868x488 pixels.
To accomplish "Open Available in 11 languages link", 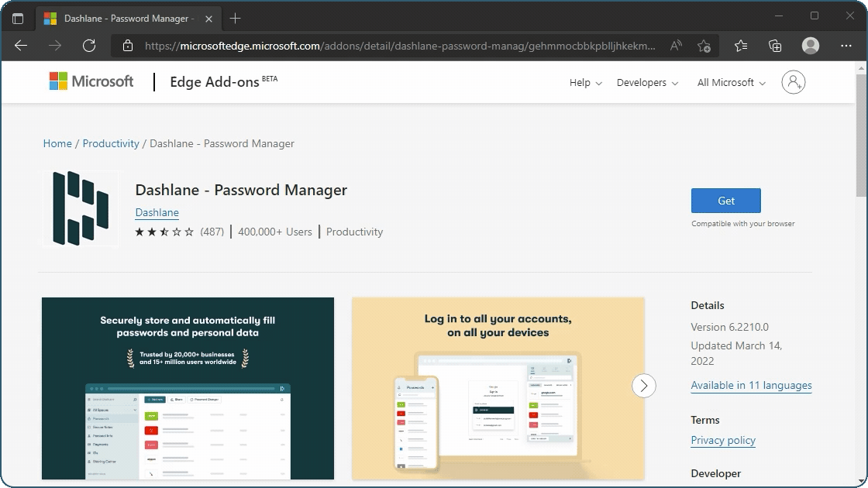I will coord(751,385).
